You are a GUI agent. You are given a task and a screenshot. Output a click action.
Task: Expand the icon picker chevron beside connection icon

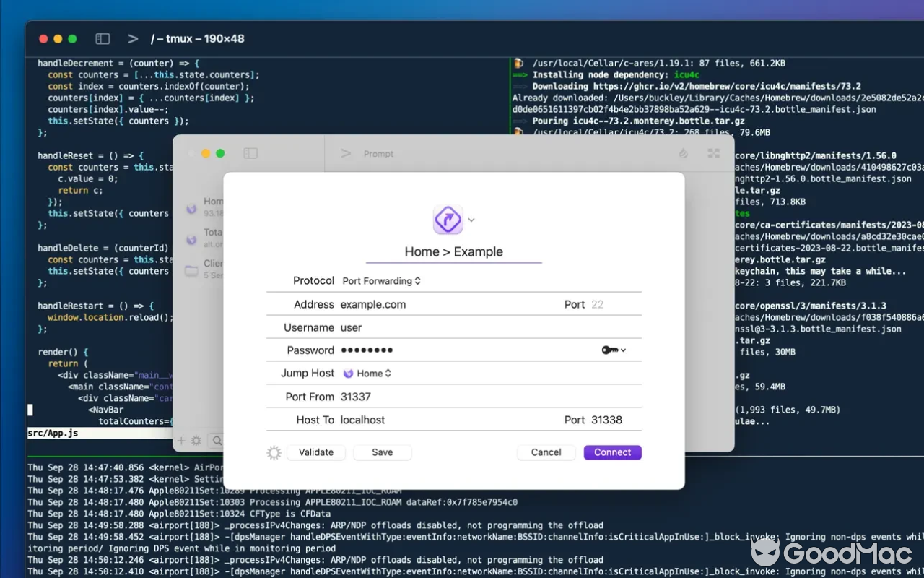pyautogui.click(x=471, y=219)
